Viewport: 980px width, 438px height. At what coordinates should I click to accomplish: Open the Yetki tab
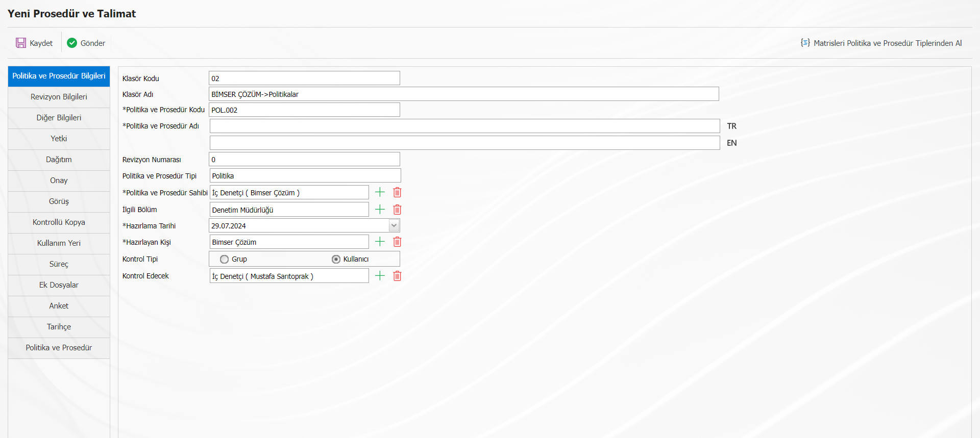point(59,139)
